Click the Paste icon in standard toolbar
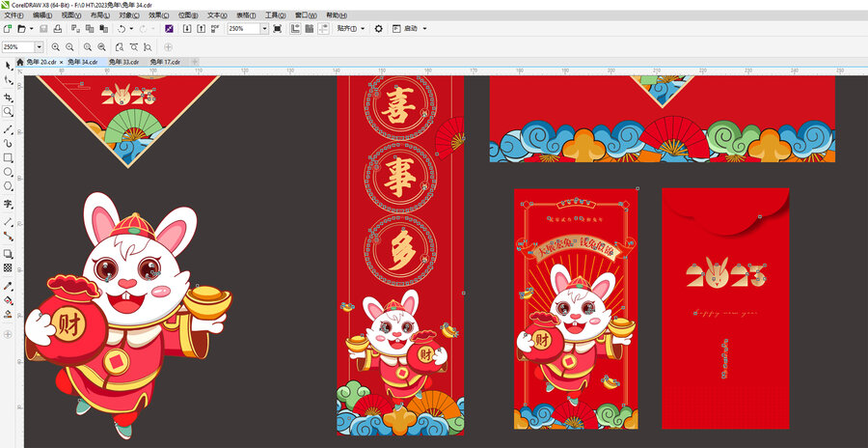 103,28
